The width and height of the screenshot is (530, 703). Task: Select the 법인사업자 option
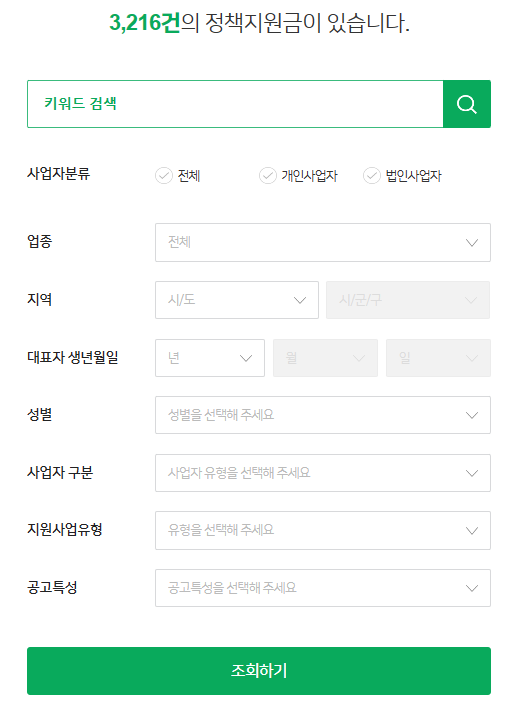402,175
